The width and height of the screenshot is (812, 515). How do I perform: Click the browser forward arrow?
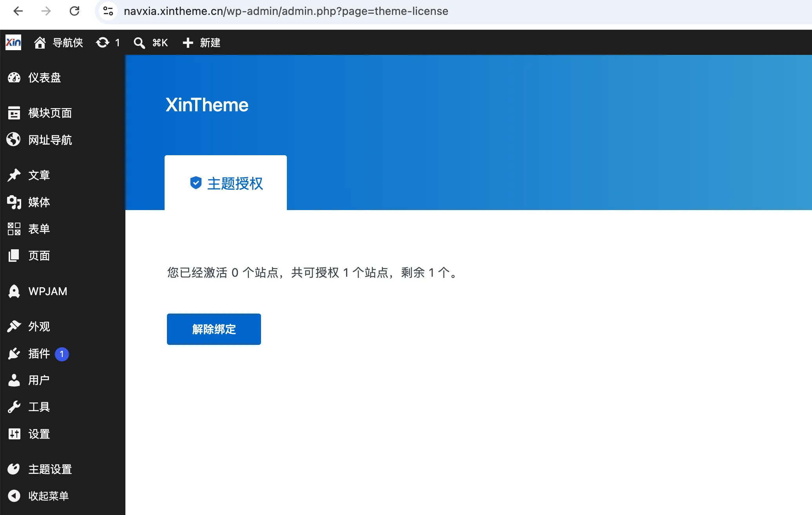(46, 11)
